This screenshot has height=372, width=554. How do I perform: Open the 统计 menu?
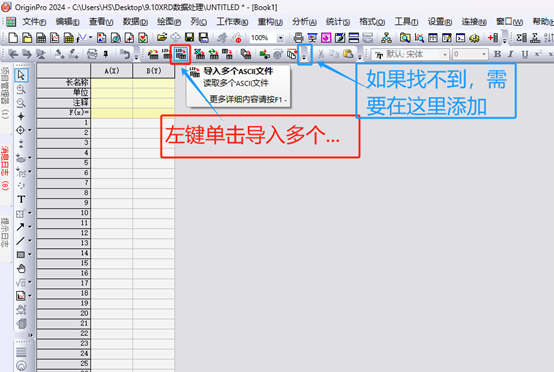pyautogui.click(x=338, y=22)
